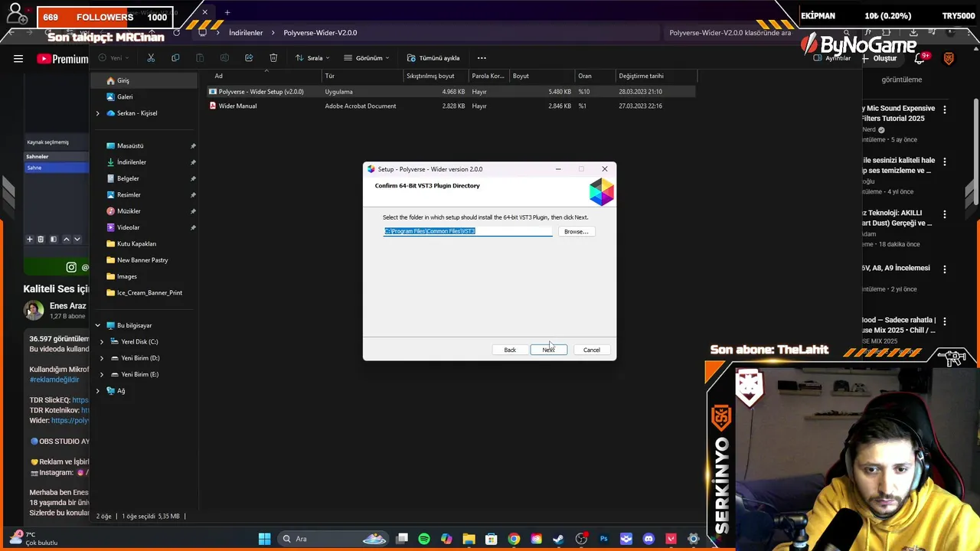Screen dimensions: 980x551
Task: Expand the Ağ network node
Action: [97, 391]
